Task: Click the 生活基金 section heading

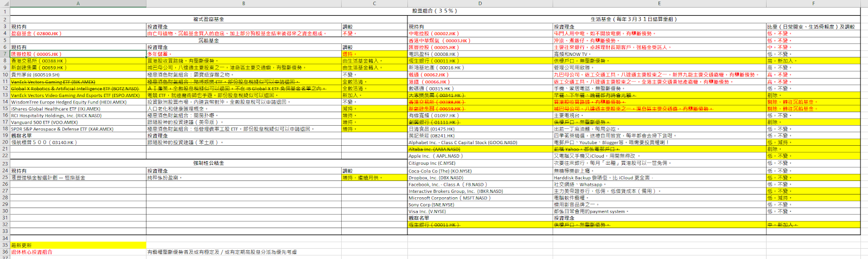Action: tap(634, 20)
